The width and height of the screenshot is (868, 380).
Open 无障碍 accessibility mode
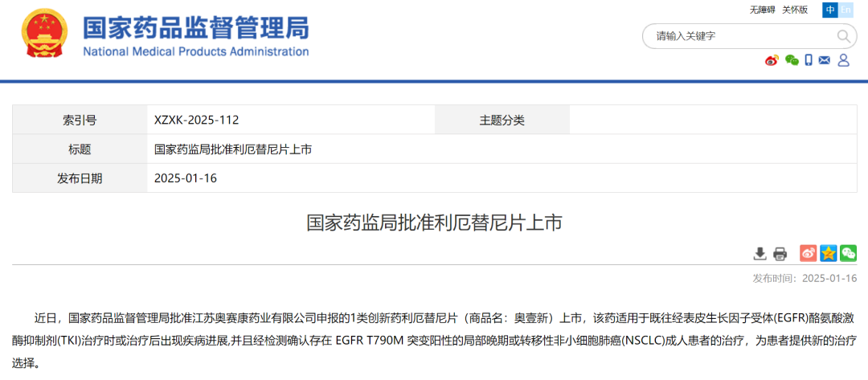(762, 10)
